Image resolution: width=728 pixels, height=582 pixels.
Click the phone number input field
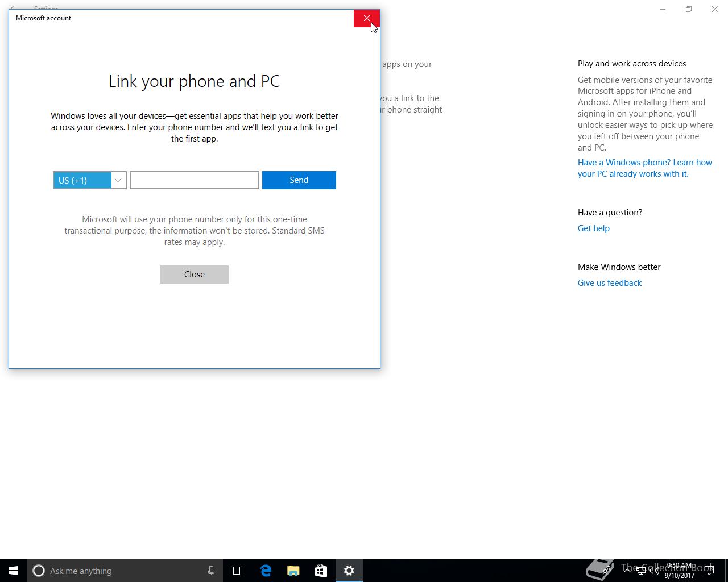195,180
